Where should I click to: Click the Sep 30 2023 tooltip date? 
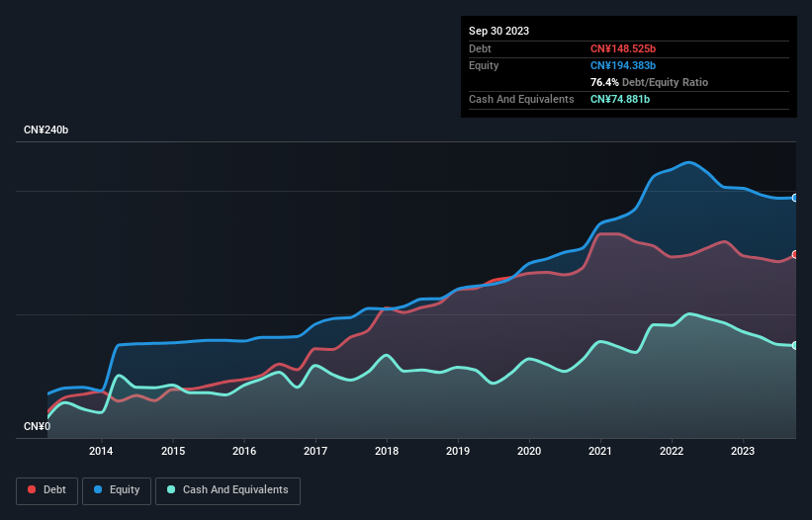click(x=498, y=31)
